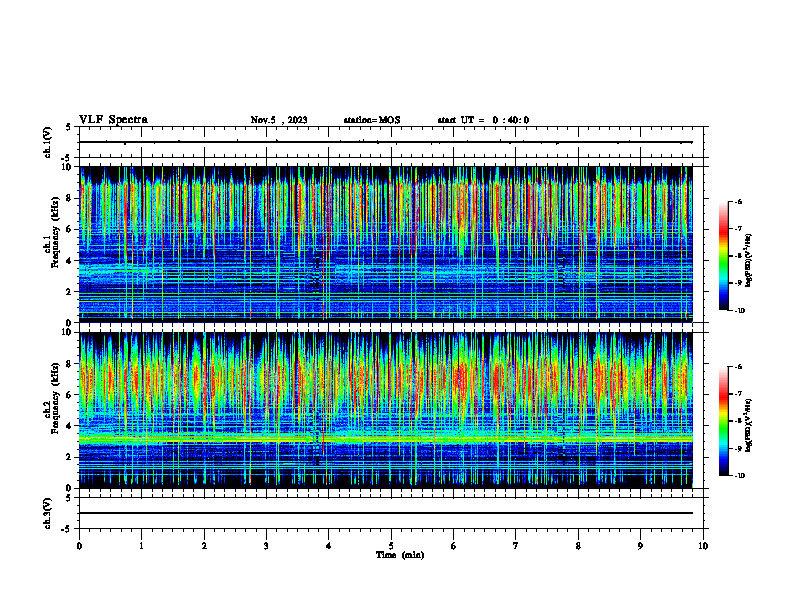Click the "8" kHz tick on ch.1 frequency axis
The width and height of the screenshot is (792, 612).
click(71, 198)
